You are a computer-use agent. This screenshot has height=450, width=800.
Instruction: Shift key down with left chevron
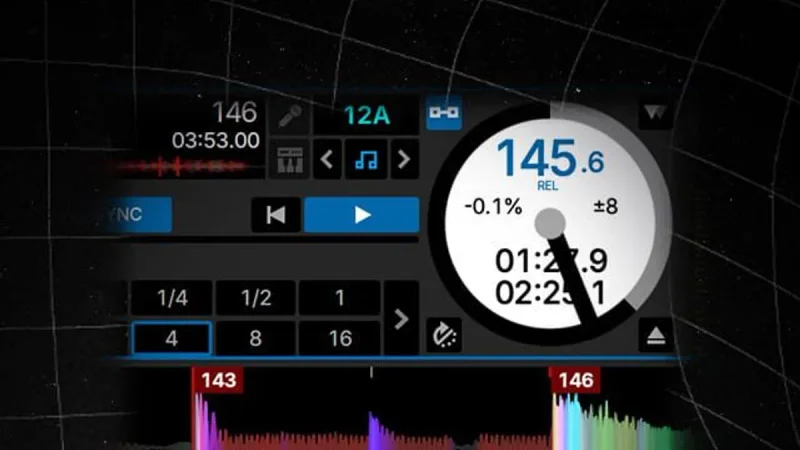click(x=327, y=160)
